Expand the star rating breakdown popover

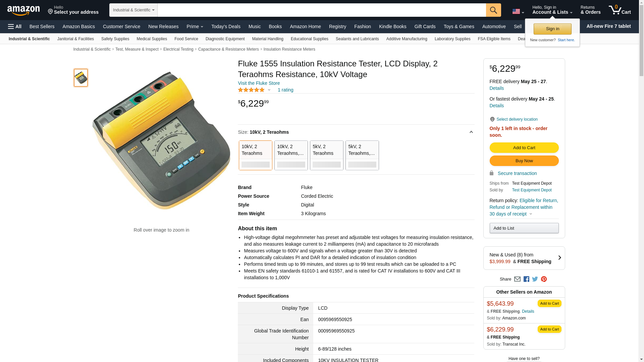[x=269, y=90]
